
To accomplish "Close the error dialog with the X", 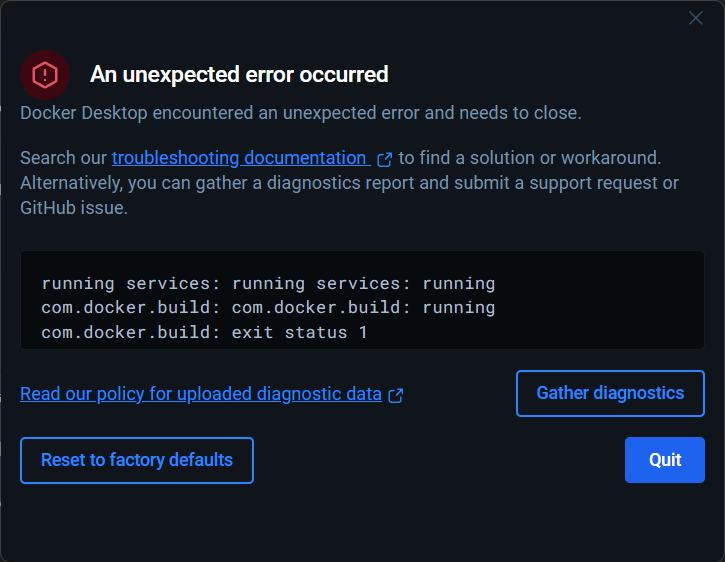I will click(x=696, y=18).
